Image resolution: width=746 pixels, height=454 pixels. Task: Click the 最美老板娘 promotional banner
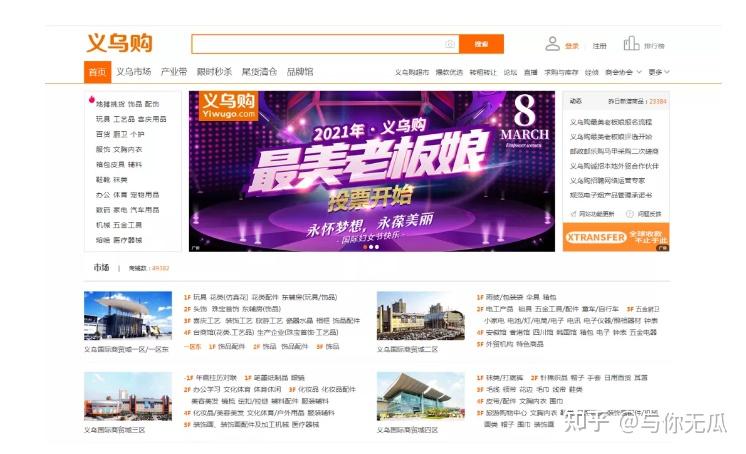pyautogui.click(x=372, y=171)
